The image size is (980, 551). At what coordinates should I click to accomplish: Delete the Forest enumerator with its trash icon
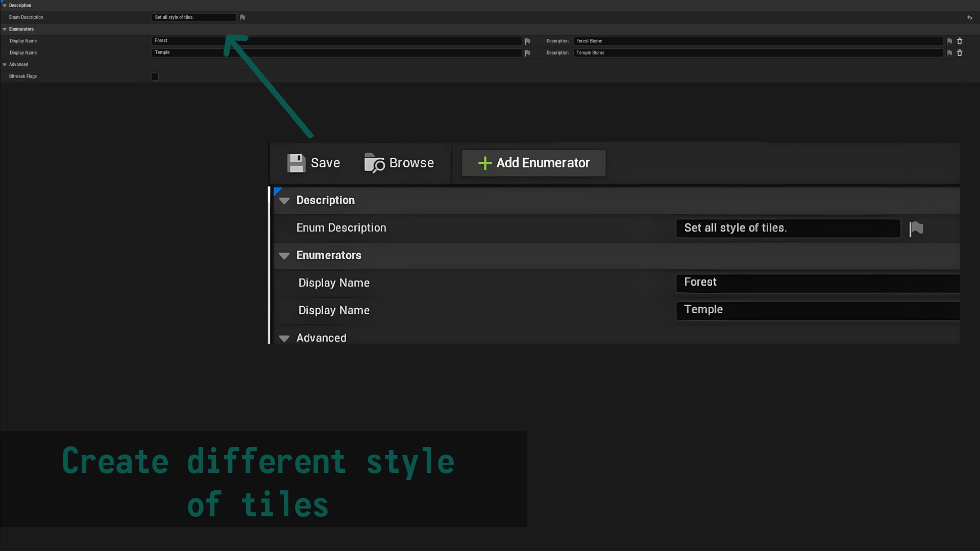click(960, 41)
